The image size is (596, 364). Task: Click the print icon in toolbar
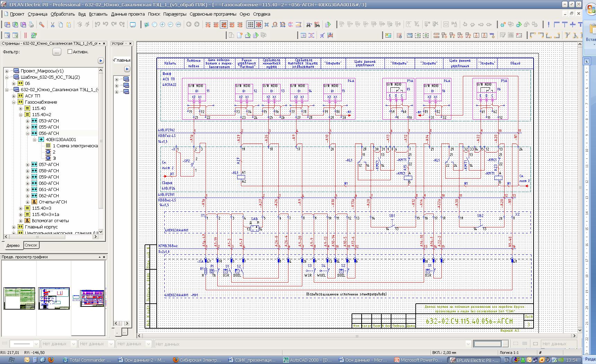tap(31, 25)
